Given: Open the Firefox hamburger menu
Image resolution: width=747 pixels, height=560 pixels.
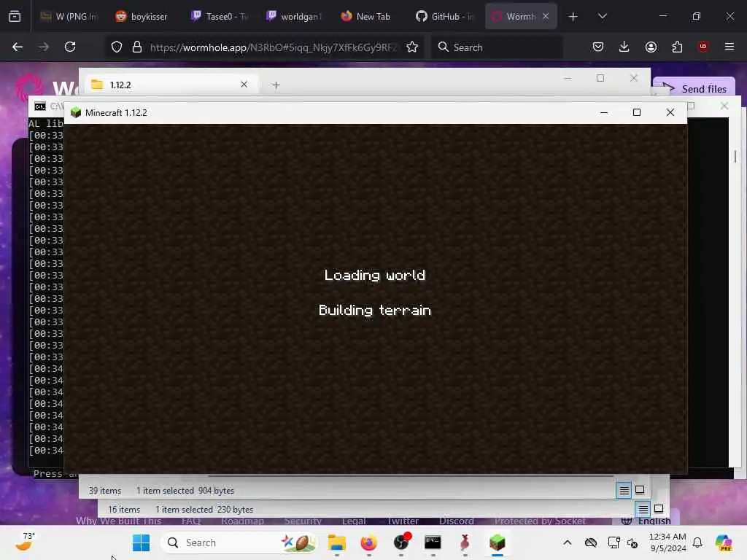Looking at the screenshot, I should 729,47.
